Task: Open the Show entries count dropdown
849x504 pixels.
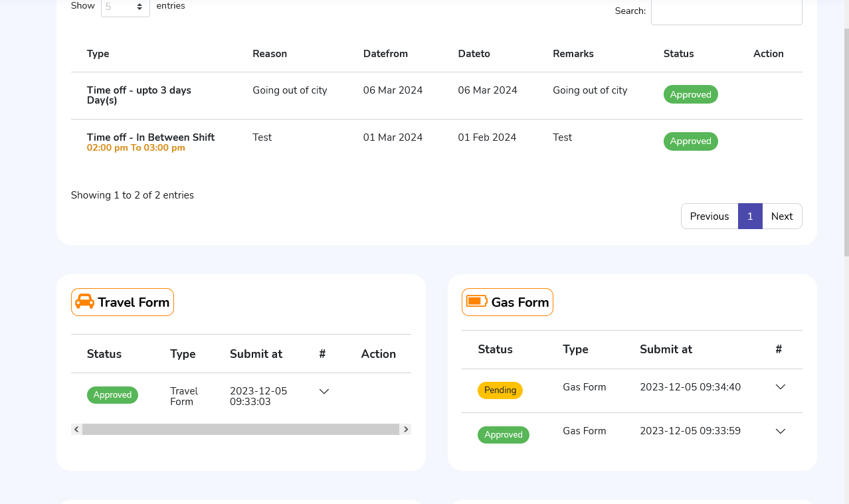Action: coord(125,7)
